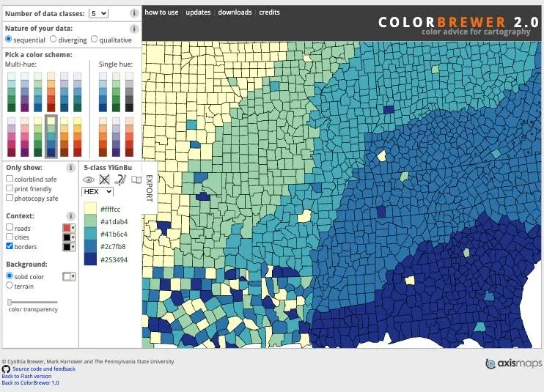Click the #2c7fb8 blue swatch
This screenshot has width=544, height=392.
click(90, 246)
